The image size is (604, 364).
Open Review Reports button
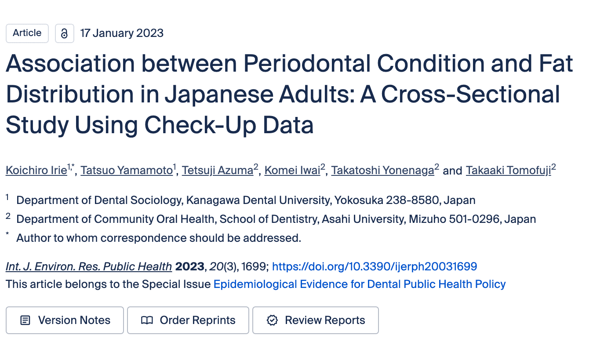[316, 320]
